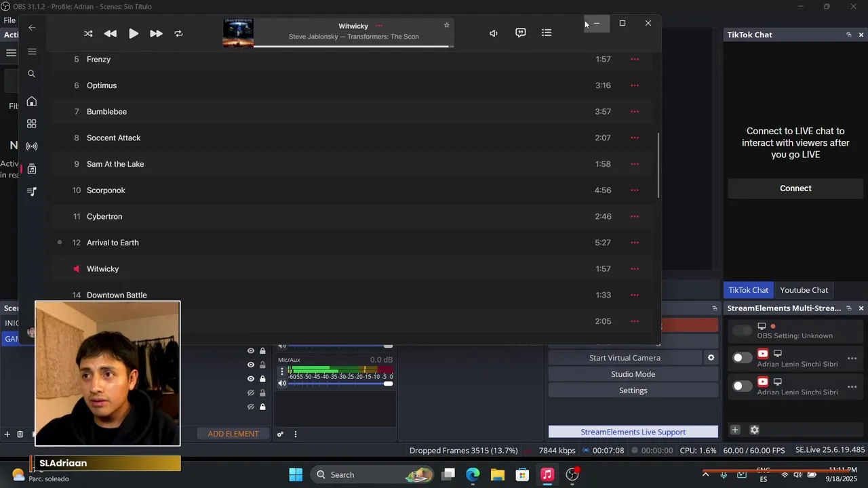Open the music player volume control
This screenshot has height=488, width=868.
click(x=494, y=33)
